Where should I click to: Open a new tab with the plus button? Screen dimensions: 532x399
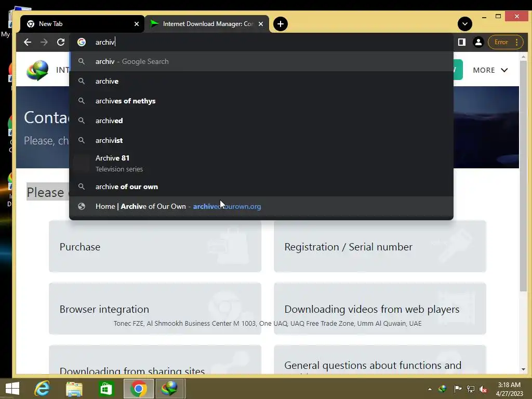point(281,24)
